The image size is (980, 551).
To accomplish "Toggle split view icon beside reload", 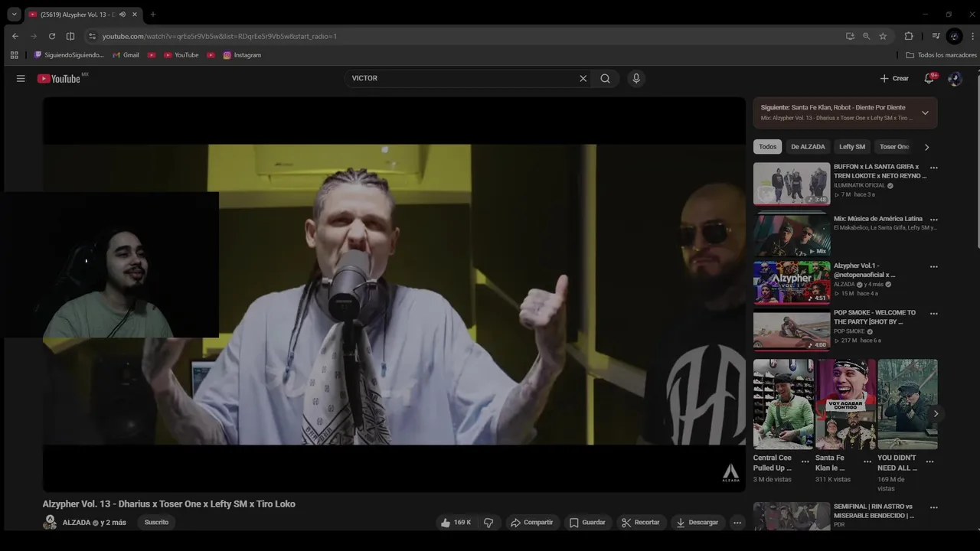I will (70, 36).
